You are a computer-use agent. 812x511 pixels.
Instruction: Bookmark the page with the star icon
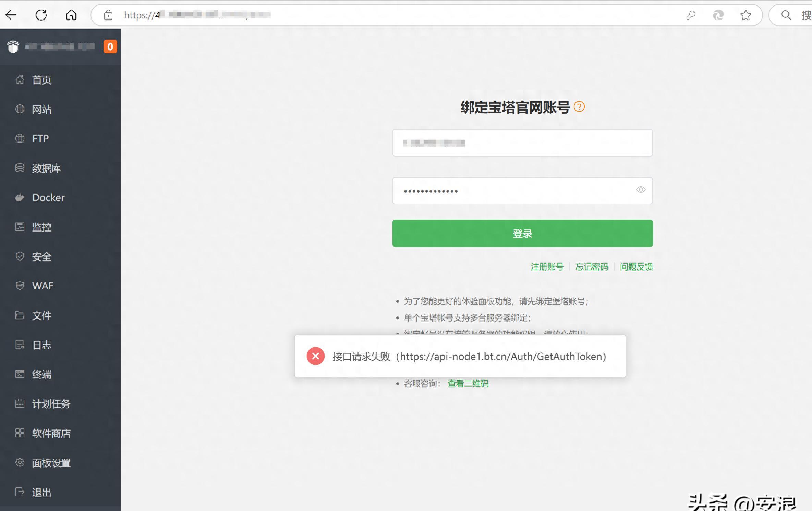746,15
